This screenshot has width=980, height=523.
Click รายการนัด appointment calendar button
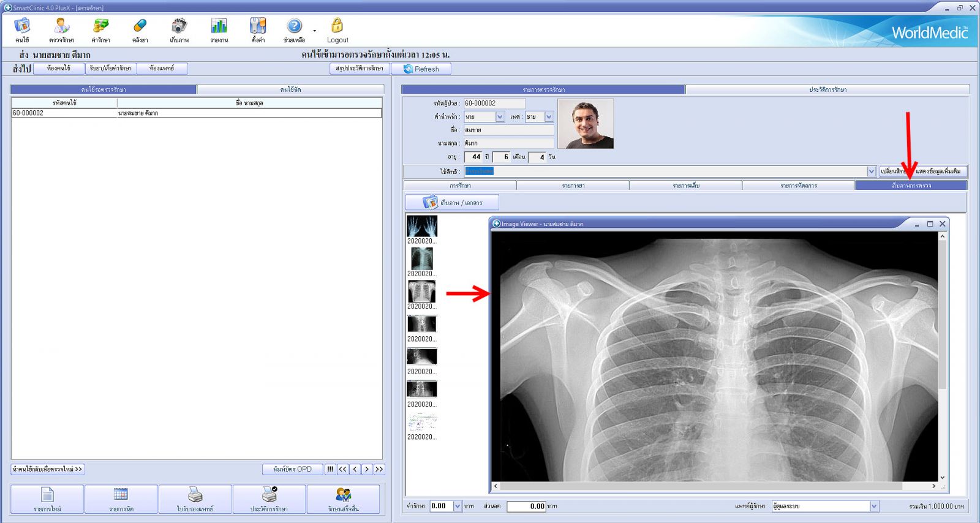(121, 499)
